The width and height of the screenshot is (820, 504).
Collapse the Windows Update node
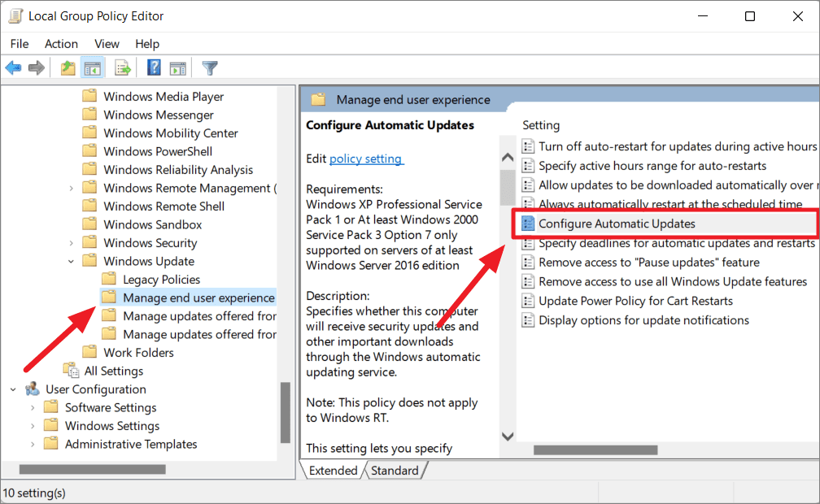71,262
